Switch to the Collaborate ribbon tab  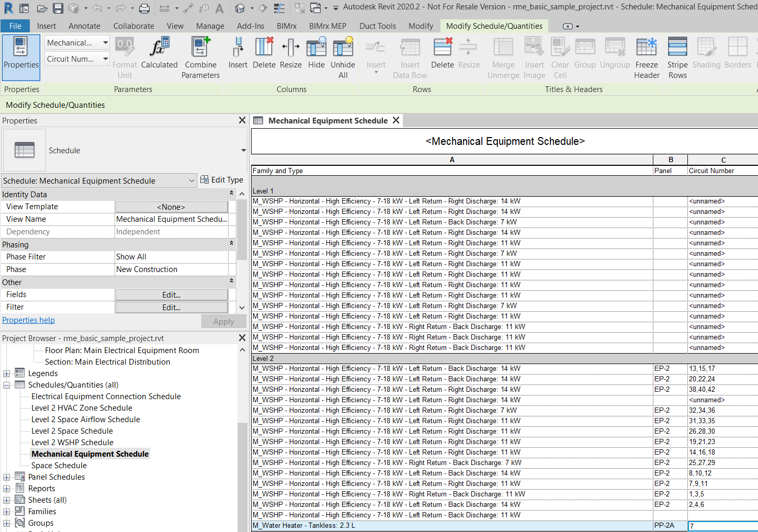pyautogui.click(x=134, y=26)
